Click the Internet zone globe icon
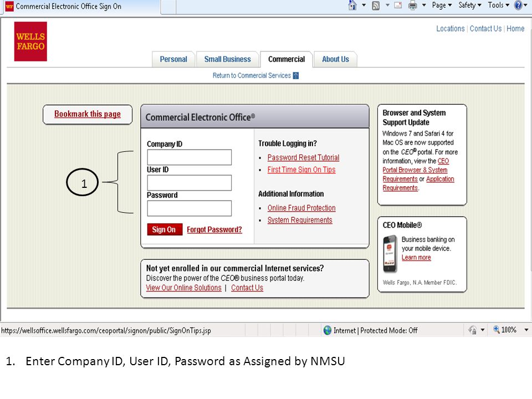The image size is (532, 399). click(x=328, y=330)
